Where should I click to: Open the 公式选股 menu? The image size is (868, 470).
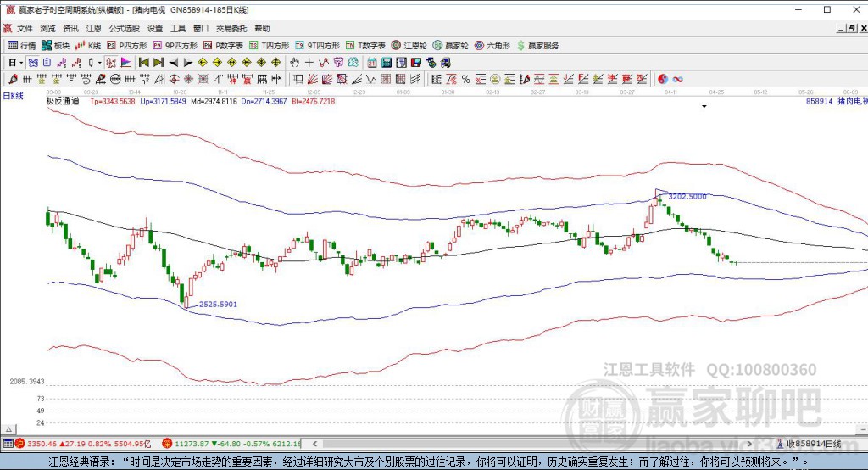coord(124,28)
